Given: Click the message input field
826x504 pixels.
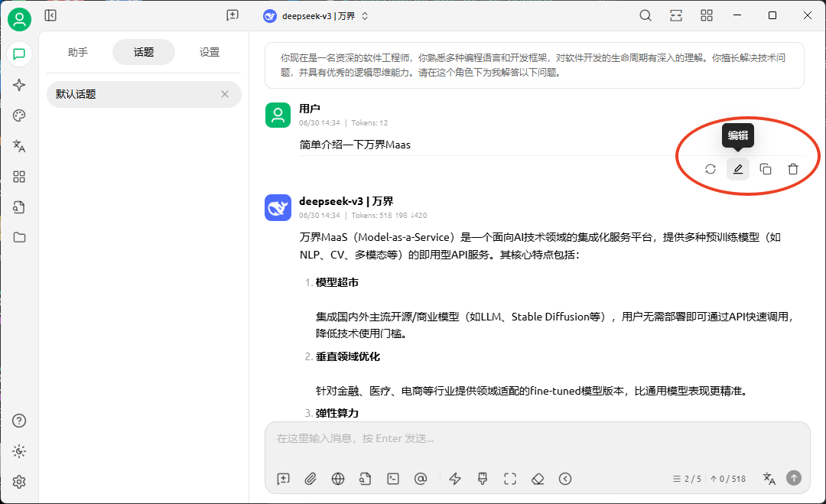Looking at the screenshot, I should tap(535, 439).
